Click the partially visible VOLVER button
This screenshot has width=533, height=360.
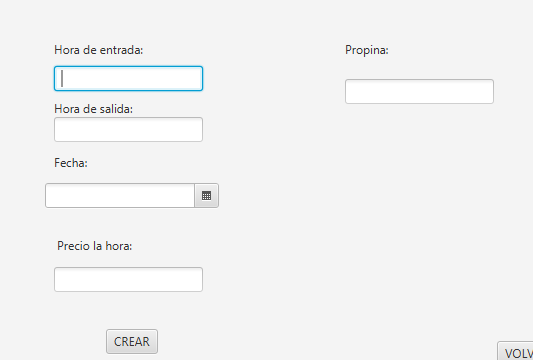pos(515,351)
